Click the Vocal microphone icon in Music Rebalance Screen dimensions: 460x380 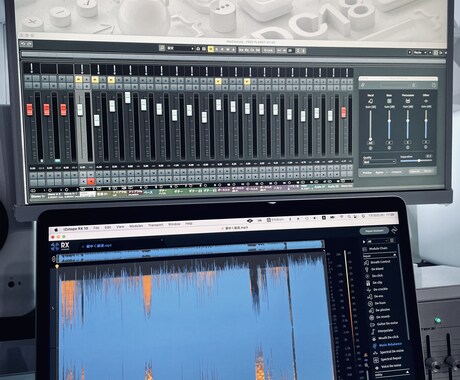[371, 101]
